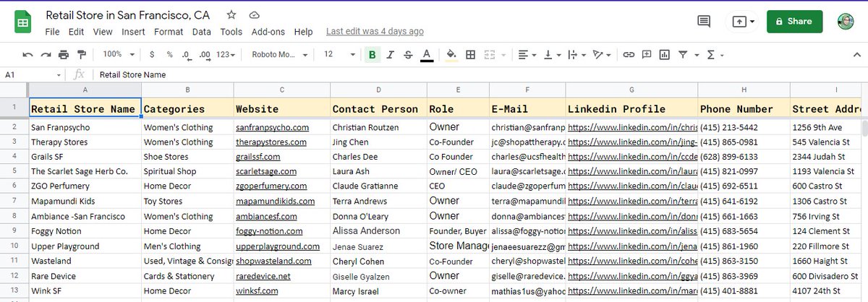Increase decimal places
This screenshot has width=868, height=302.
pyautogui.click(x=205, y=54)
